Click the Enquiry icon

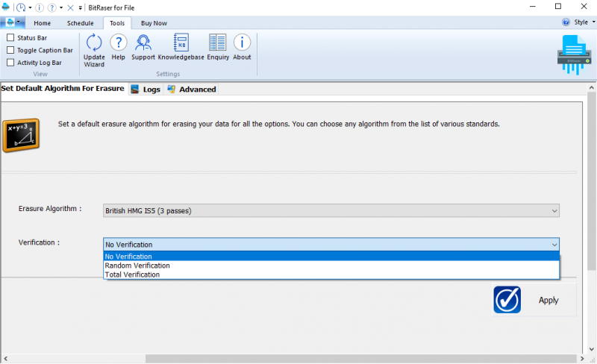(218, 43)
